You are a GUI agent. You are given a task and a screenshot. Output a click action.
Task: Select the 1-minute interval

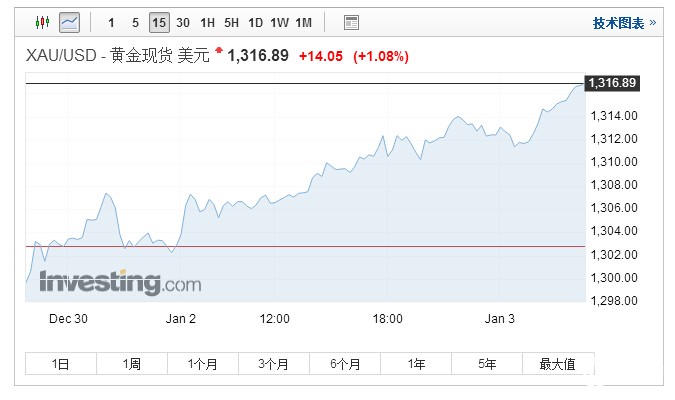[111, 22]
